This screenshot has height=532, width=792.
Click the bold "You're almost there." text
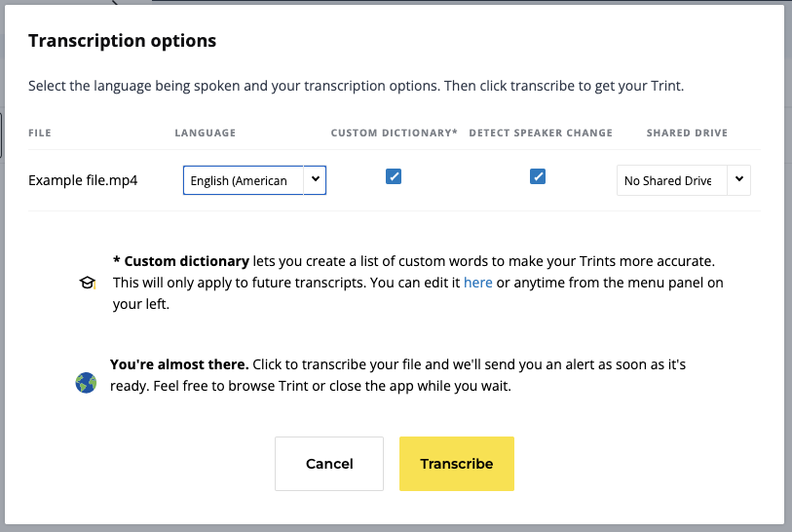[179, 364]
